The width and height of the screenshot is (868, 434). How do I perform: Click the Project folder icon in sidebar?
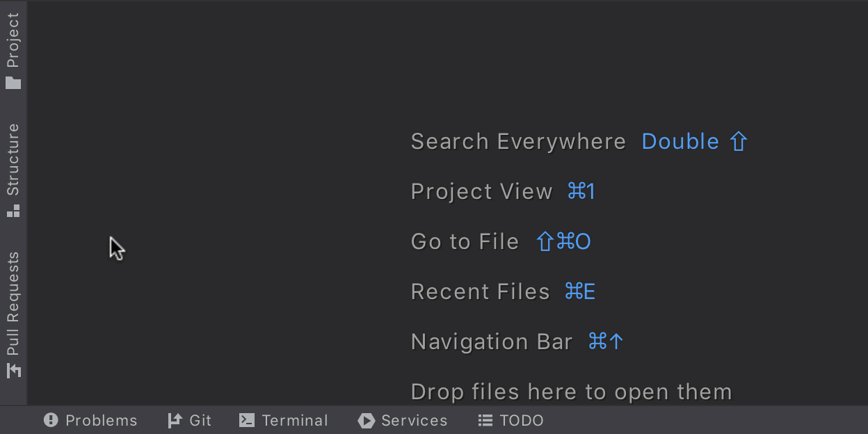(13, 83)
